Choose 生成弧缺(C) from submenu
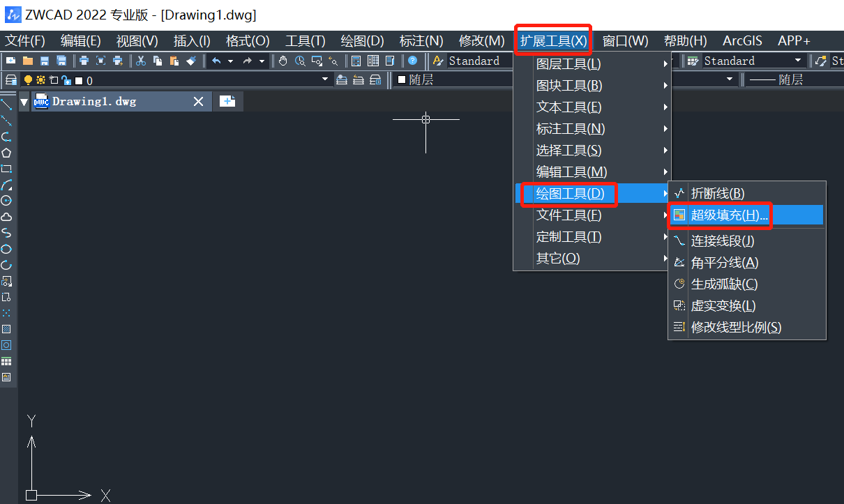844x504 pixels. coord(747,284)
